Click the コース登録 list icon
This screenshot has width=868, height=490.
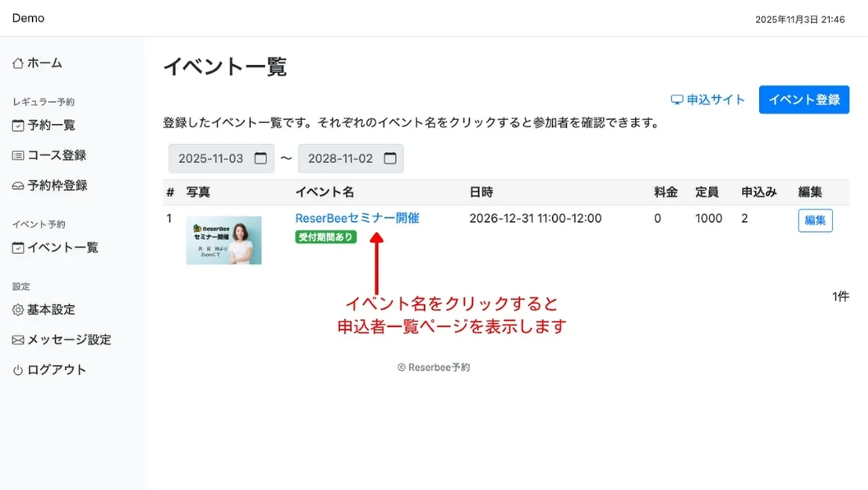[x=18, y=156]
